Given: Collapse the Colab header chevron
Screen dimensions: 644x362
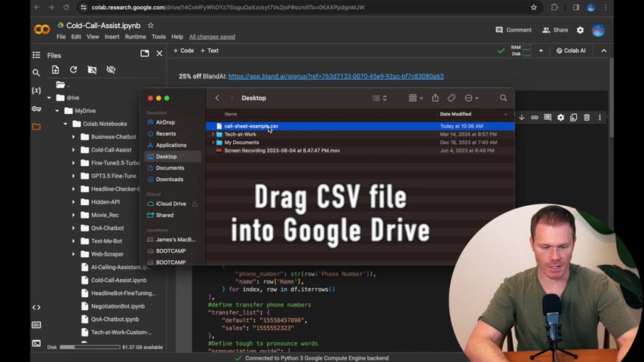Looking at the screenshot, I should click(x=604, y=51).
